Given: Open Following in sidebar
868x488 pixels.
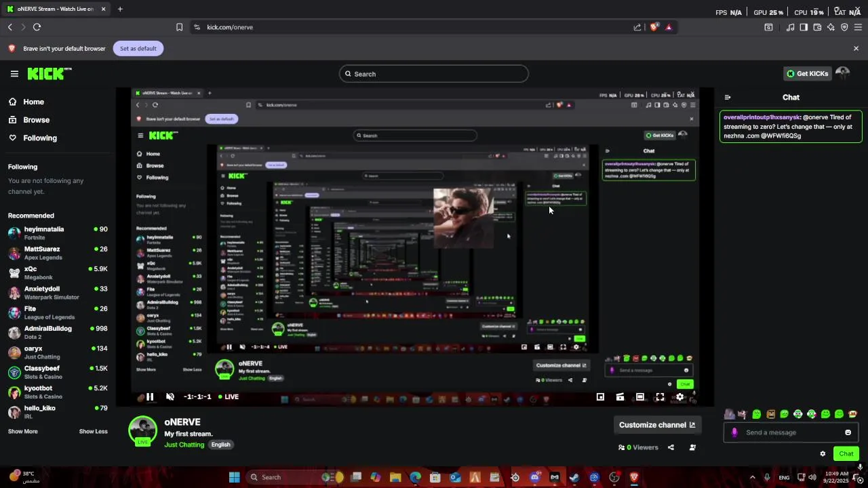Looking at the screenshot, I should (33, 138).
